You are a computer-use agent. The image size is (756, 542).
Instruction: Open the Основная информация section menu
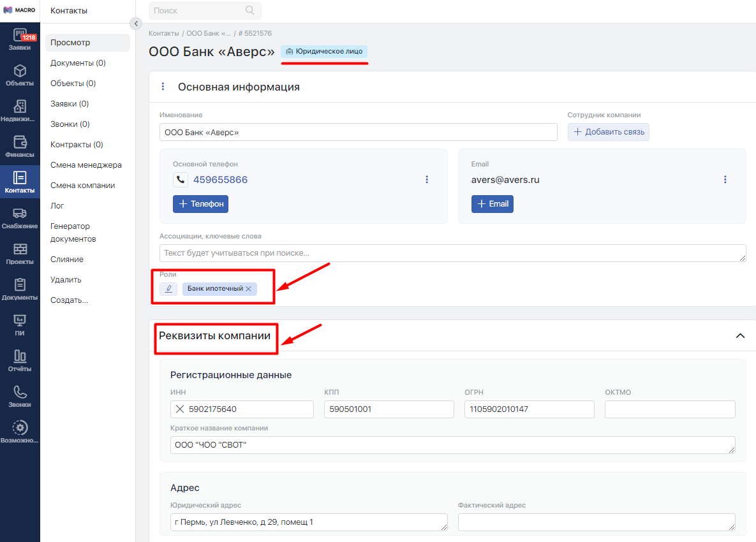tap(163, 87)
